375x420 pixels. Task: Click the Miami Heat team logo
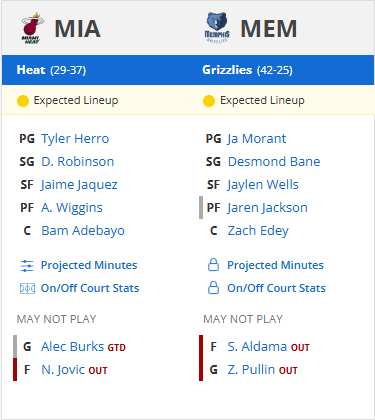tap(32, 29)
